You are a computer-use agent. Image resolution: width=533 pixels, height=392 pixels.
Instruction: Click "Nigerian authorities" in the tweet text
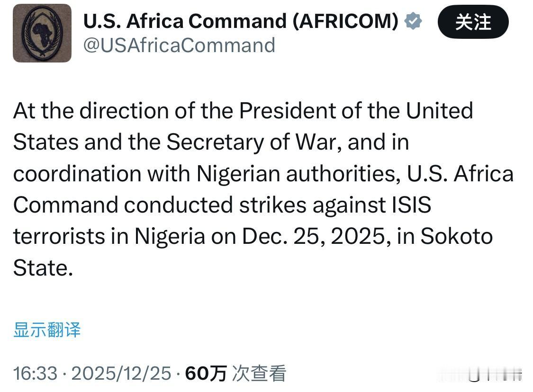click(x=297, y=174)
